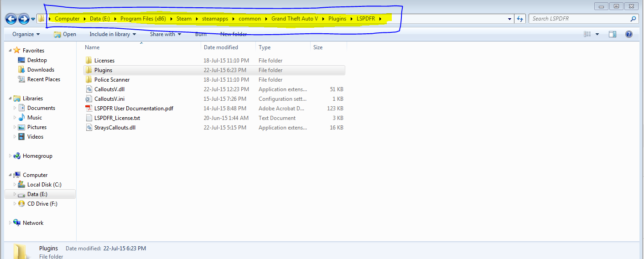Click the New folder button
Image resolution: width=644 pixels, height=259 pixels.
click(234, 34)
